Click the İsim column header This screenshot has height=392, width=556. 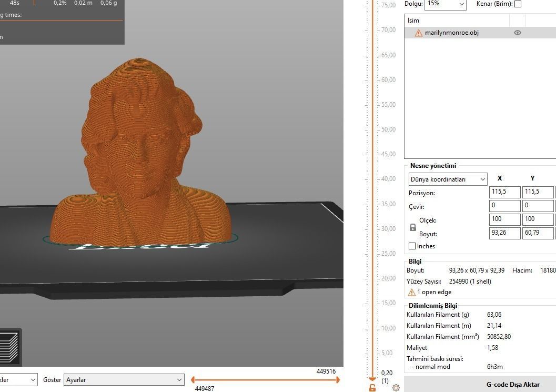(457, 21)
